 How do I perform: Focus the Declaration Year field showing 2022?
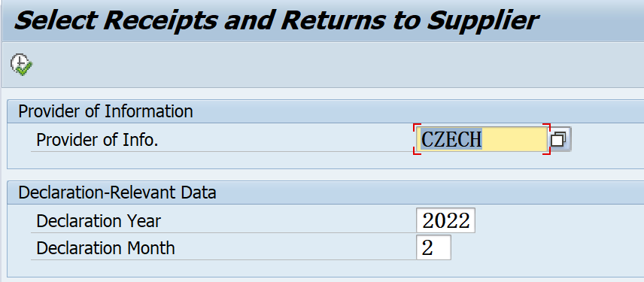445,221
